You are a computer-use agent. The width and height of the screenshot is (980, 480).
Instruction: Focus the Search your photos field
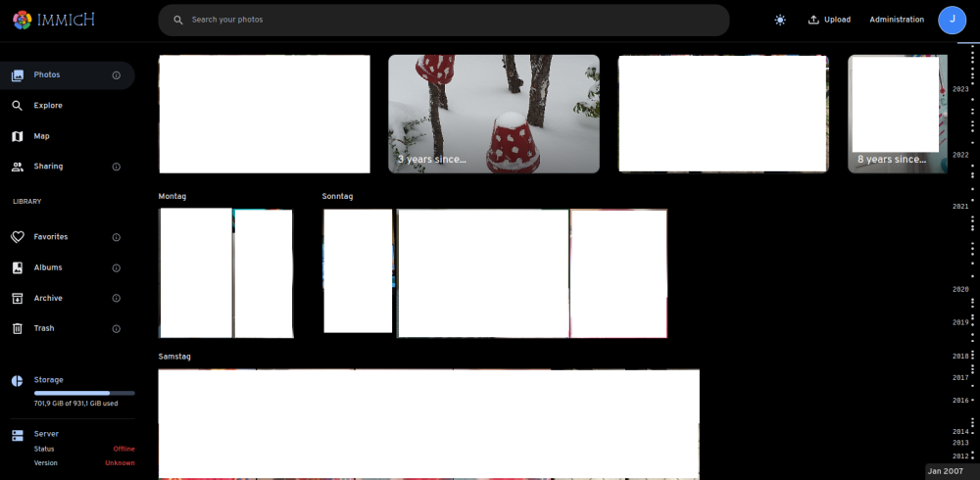pos(444,20)
